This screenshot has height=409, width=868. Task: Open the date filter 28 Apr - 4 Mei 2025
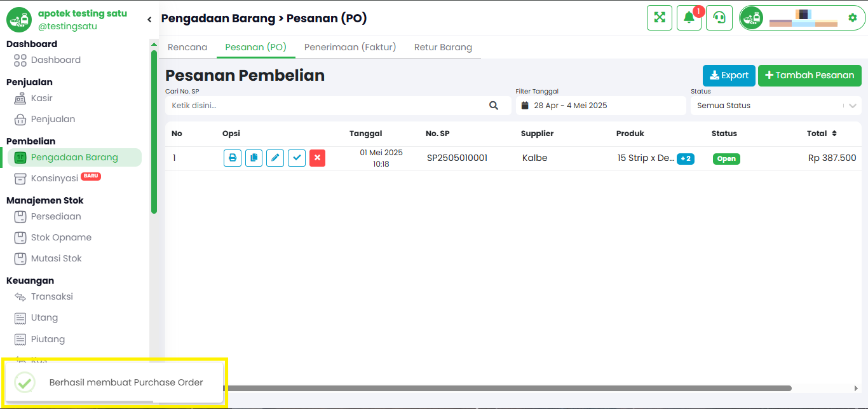[600, 106]
